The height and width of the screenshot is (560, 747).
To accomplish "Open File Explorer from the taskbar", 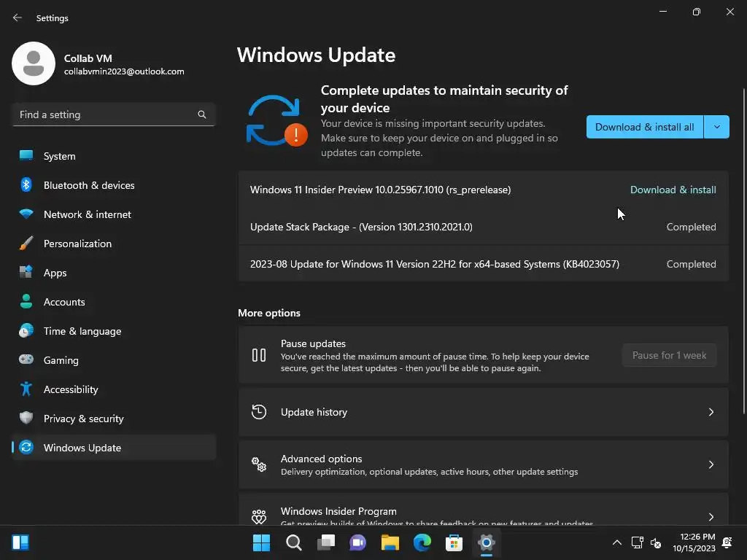I will coord(390,542).
